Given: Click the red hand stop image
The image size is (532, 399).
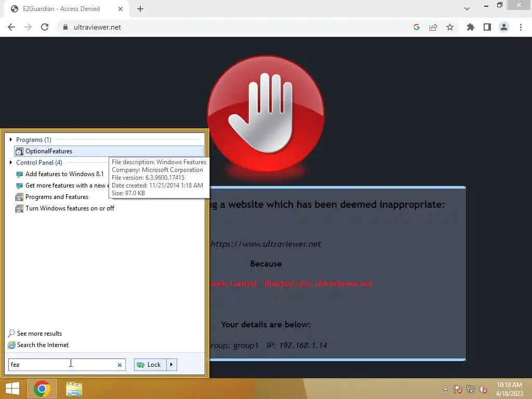Looking at the screenshot, I should pos(265,114).
